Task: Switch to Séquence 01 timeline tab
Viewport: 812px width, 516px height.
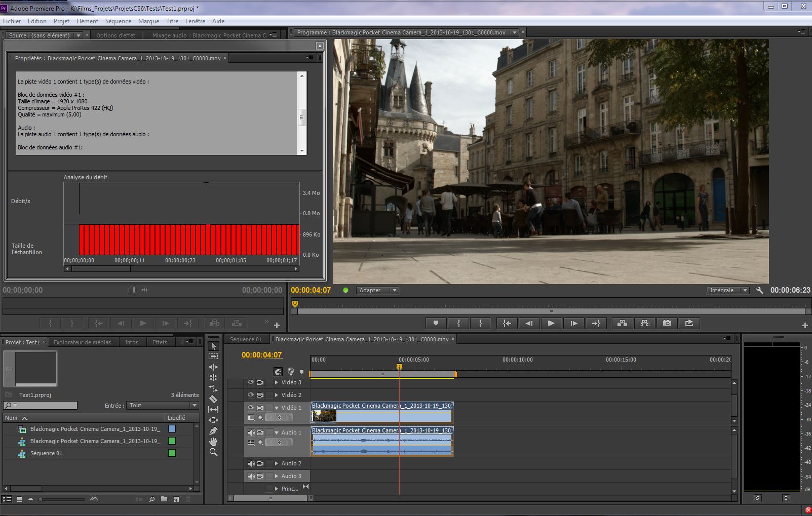Action: coord(246,339)
